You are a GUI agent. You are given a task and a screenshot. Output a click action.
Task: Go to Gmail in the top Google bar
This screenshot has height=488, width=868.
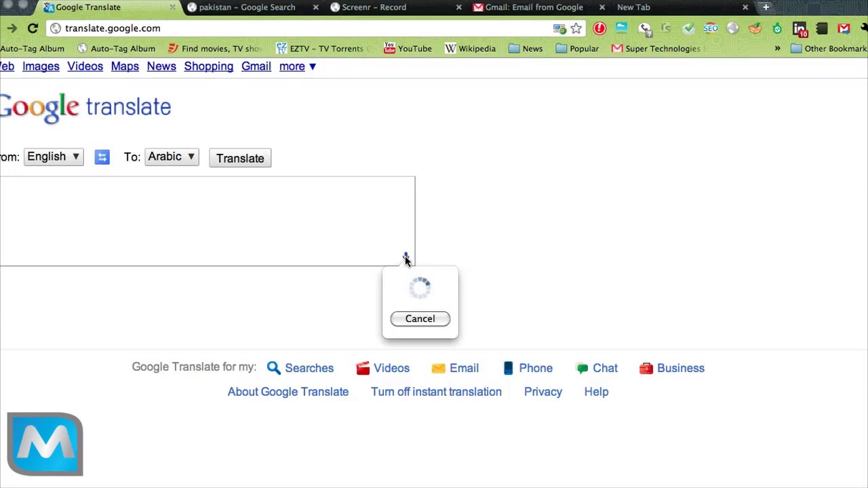pos(256,66)
